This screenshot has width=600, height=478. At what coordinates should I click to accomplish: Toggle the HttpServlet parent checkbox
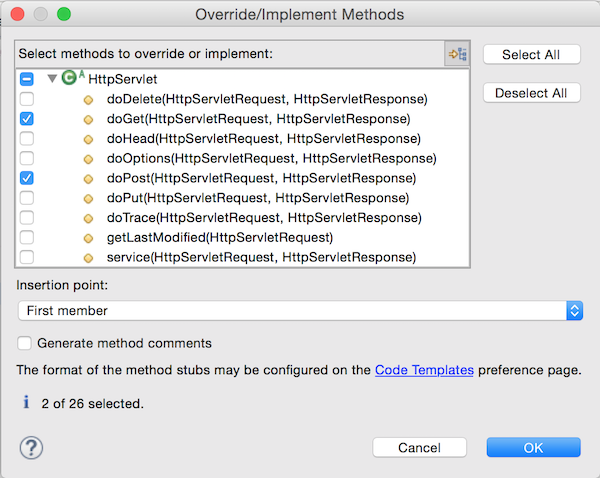point(27,79)
